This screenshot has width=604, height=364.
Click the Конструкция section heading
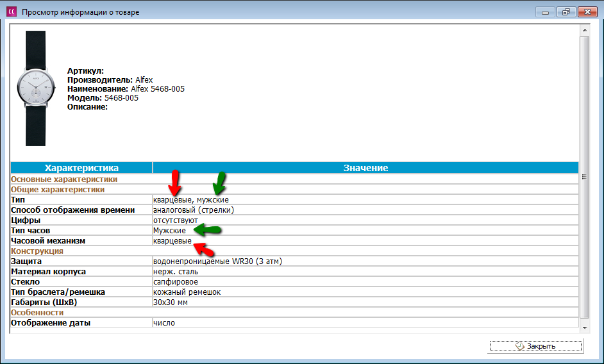click(x=37, y=251)
